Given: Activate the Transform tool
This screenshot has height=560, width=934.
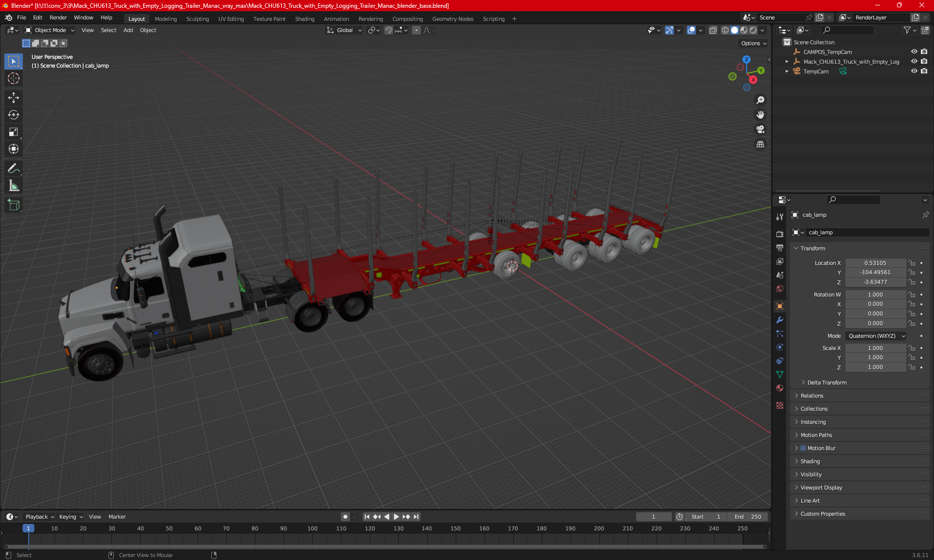Looking at the screenshot, I should point(14,149).
